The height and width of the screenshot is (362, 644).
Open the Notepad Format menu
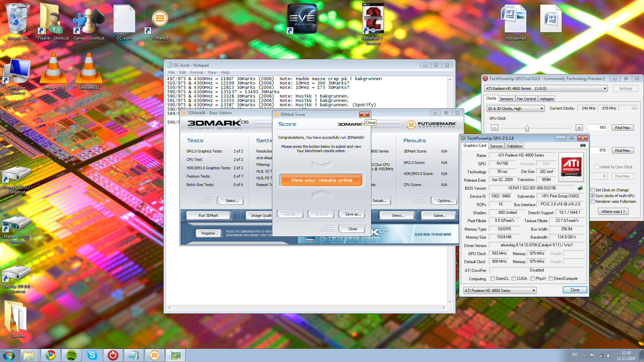197,72
